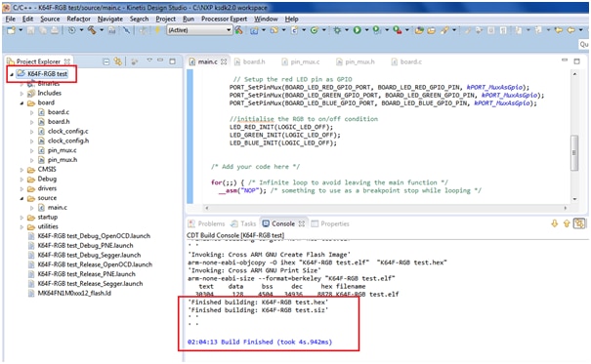Viewport: 591px width, 364px height.
Task: Open the Project menu
Action: click(165, 19)
